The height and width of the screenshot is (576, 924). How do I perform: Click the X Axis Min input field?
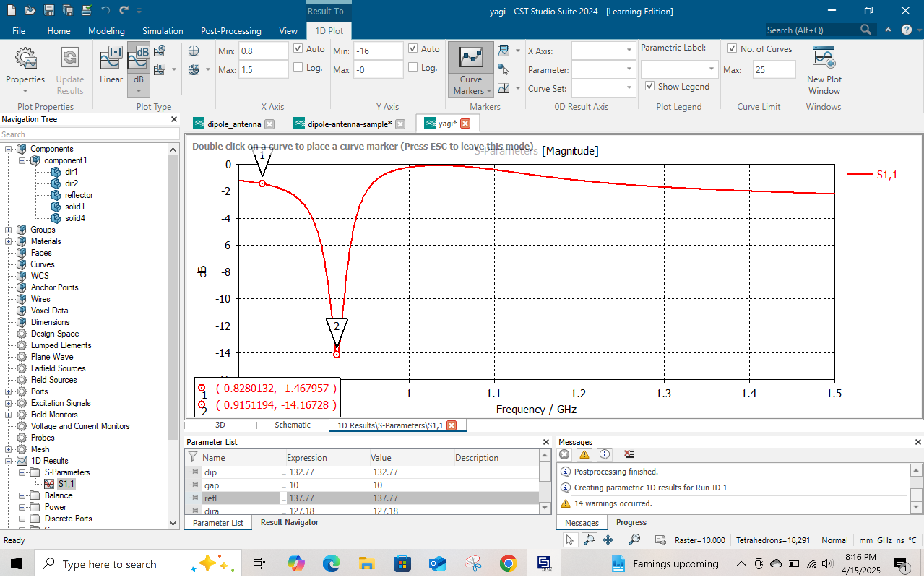(x=263, y=51)
